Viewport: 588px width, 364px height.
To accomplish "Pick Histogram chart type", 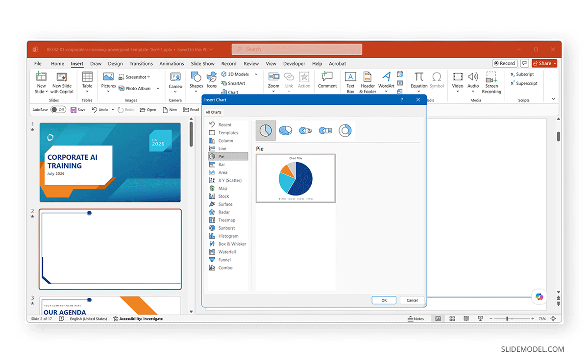I will click(228, 236).
